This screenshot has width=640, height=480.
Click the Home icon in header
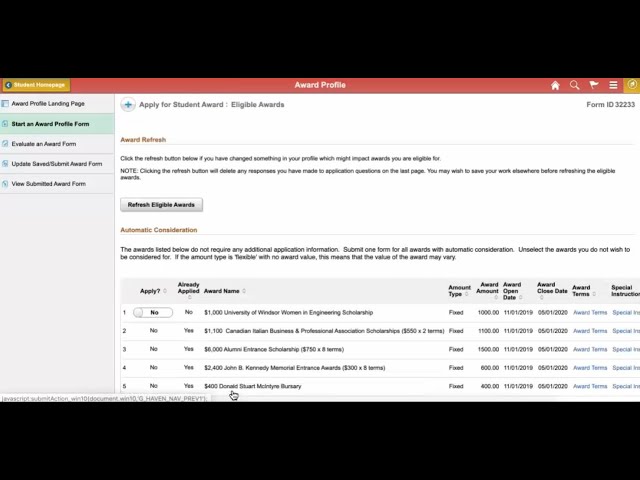[x=555, y=85]
